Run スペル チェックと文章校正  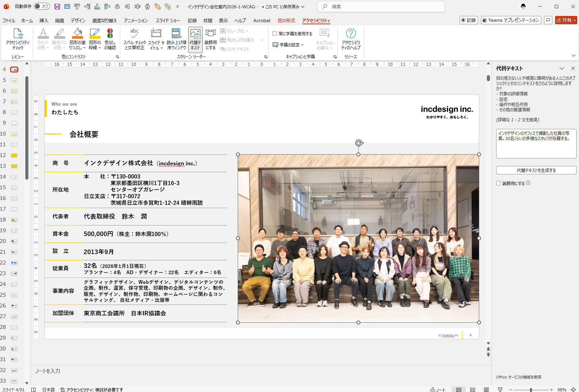[134, 39]
